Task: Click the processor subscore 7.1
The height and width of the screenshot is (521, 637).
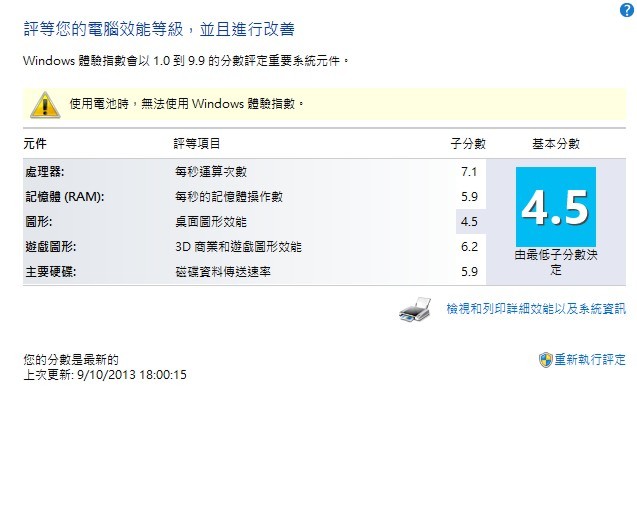Action: coord(469,172)
